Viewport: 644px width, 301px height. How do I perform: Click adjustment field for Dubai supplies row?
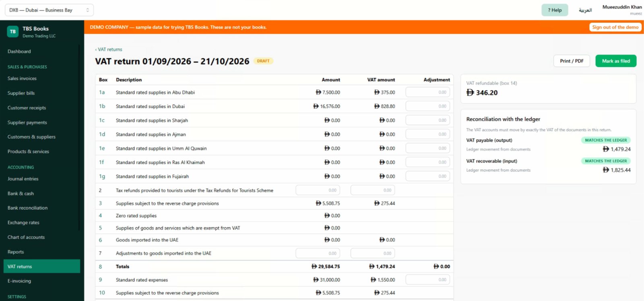pos(428,106)
